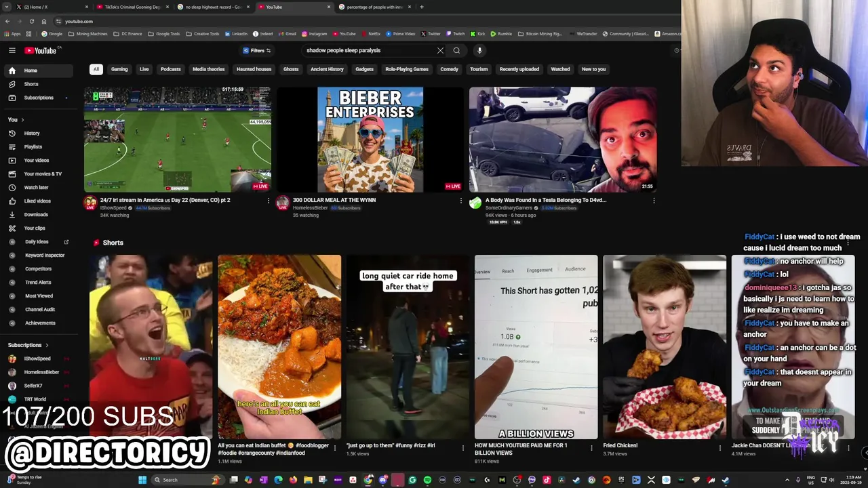Switch to the TikTok's Criminal browser tab
868x488 pixels.
click(132, 7)
